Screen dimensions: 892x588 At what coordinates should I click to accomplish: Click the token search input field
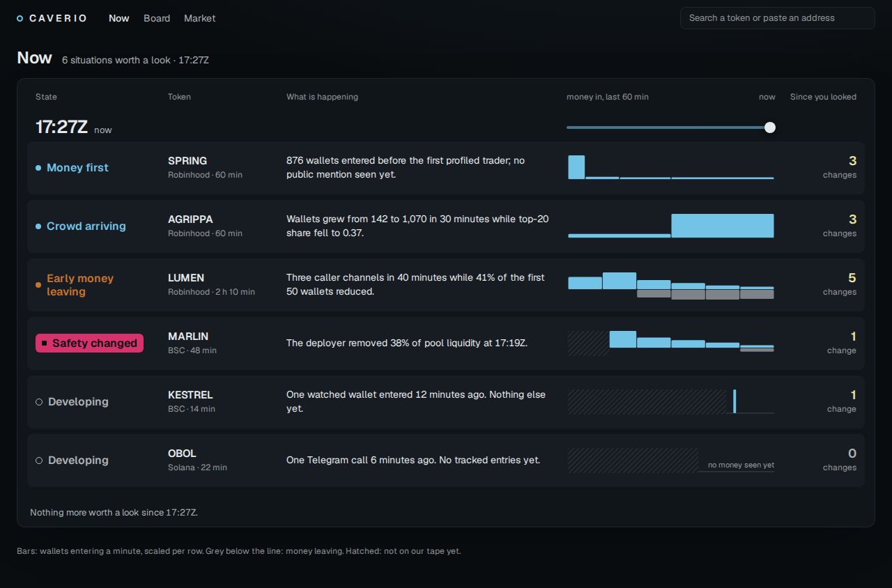click(x=778, y=18)
